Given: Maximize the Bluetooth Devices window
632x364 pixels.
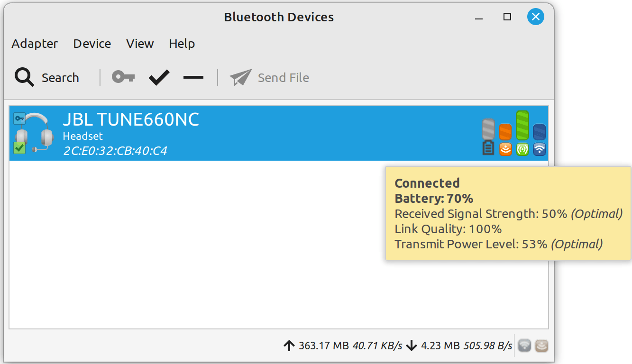Looking at the screenshot, I should click(x=507, y=17).
